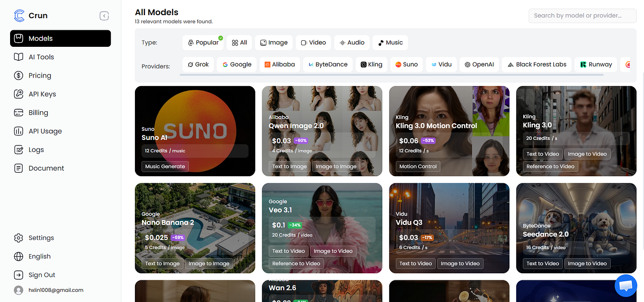
Task: Click Reference to Video on Kling 3.0
Action: tap(550, 166)
